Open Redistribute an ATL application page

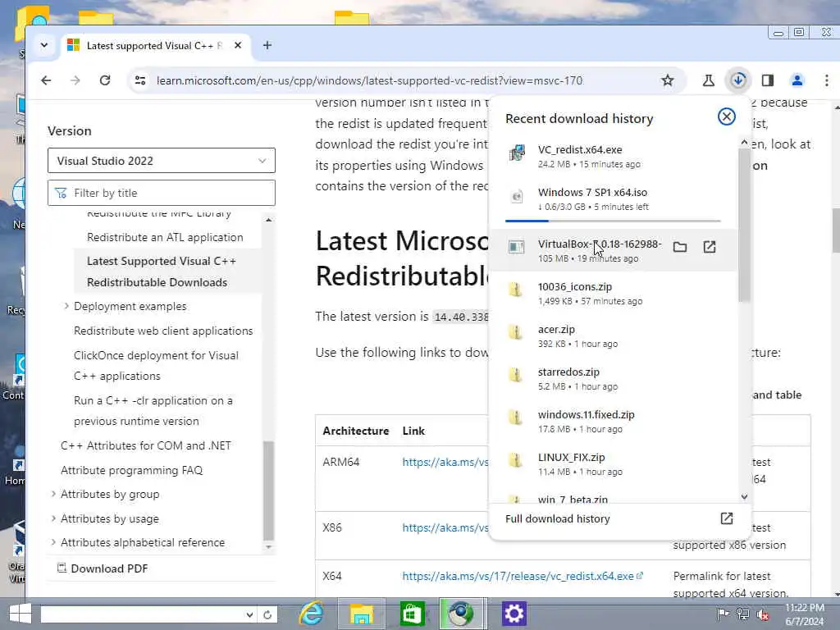click(x=165, y=237)
